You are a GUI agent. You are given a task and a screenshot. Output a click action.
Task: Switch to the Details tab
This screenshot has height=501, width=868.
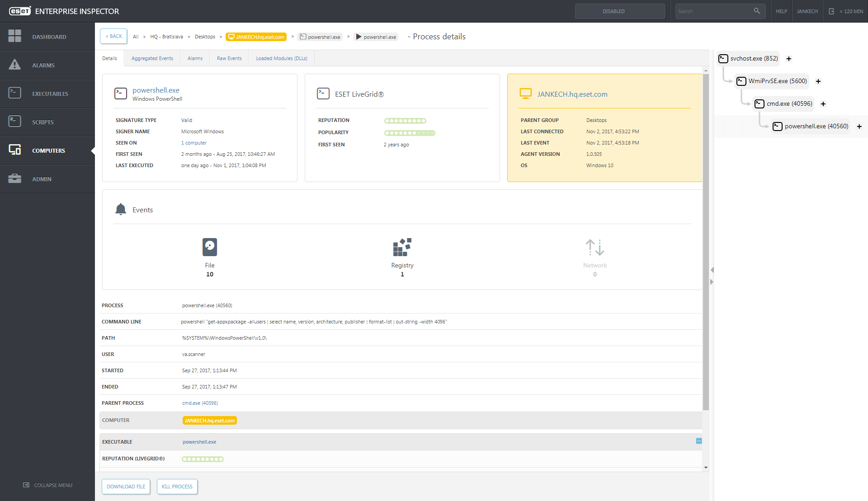point(109,58)
